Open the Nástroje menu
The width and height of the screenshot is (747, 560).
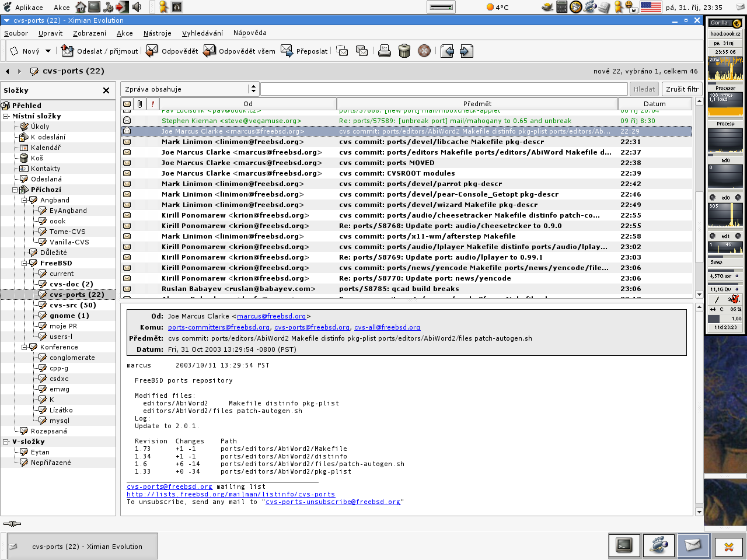tap(157, 33)
